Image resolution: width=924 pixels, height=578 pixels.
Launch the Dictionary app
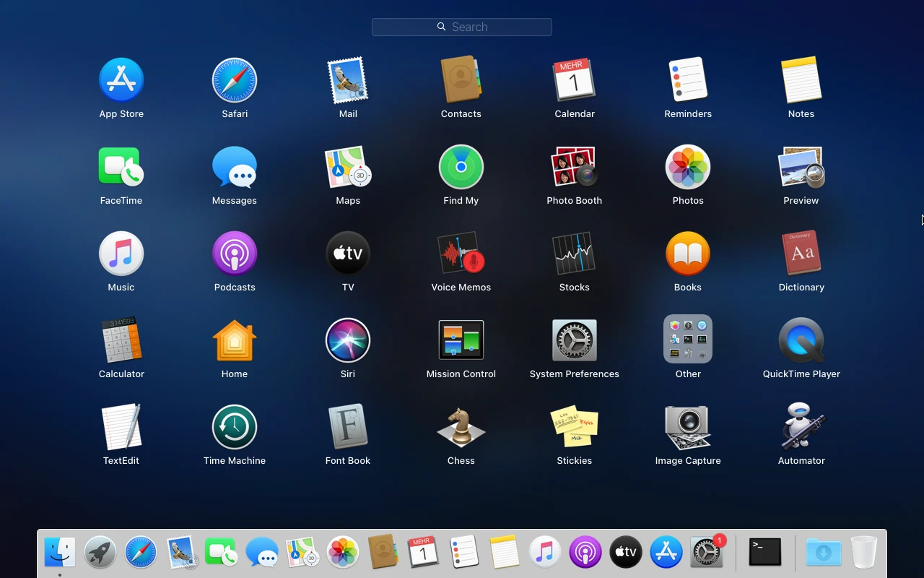point(801,254)
